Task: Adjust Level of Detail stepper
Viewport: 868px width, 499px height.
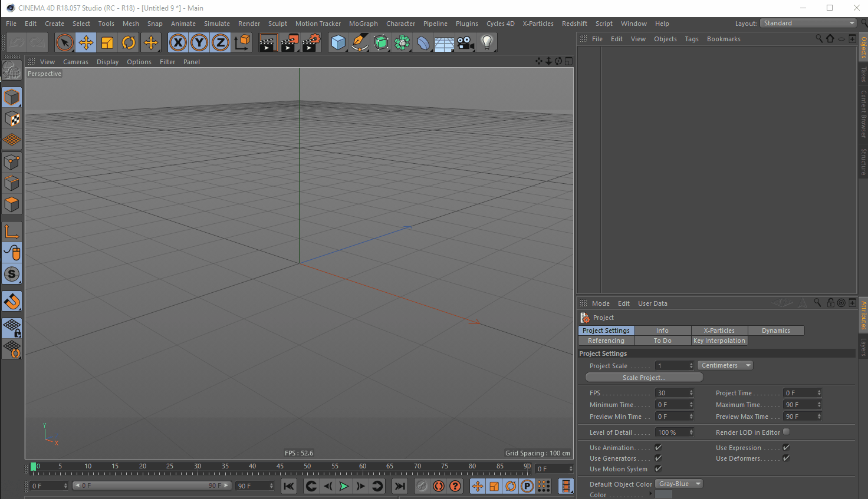Action: [692, 432]
